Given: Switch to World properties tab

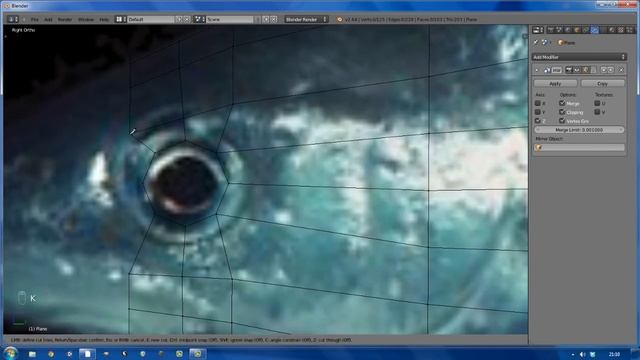Looking at the screenshot, I should tap(568, 30).
